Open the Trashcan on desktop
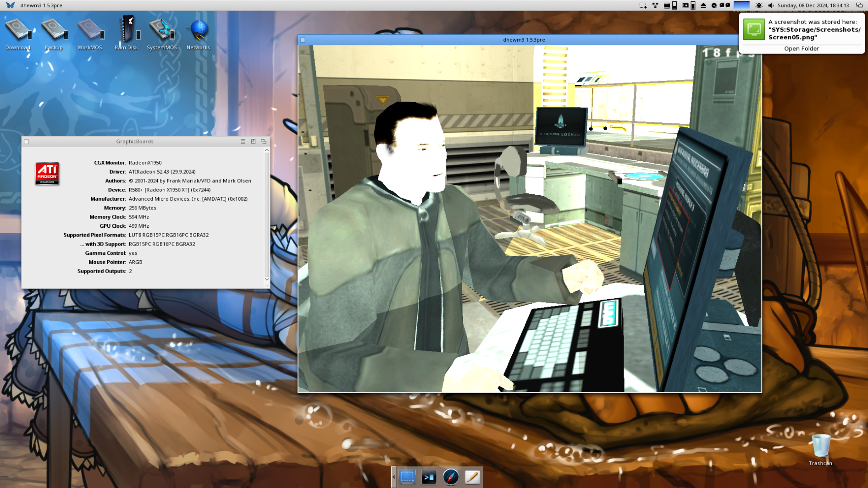 [820, 450]
